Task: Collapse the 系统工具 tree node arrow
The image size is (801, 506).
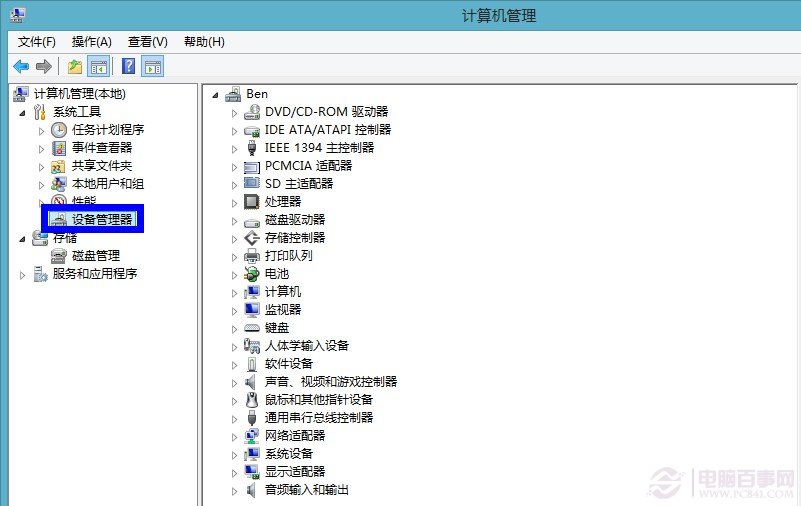Action: pos(22,112)
